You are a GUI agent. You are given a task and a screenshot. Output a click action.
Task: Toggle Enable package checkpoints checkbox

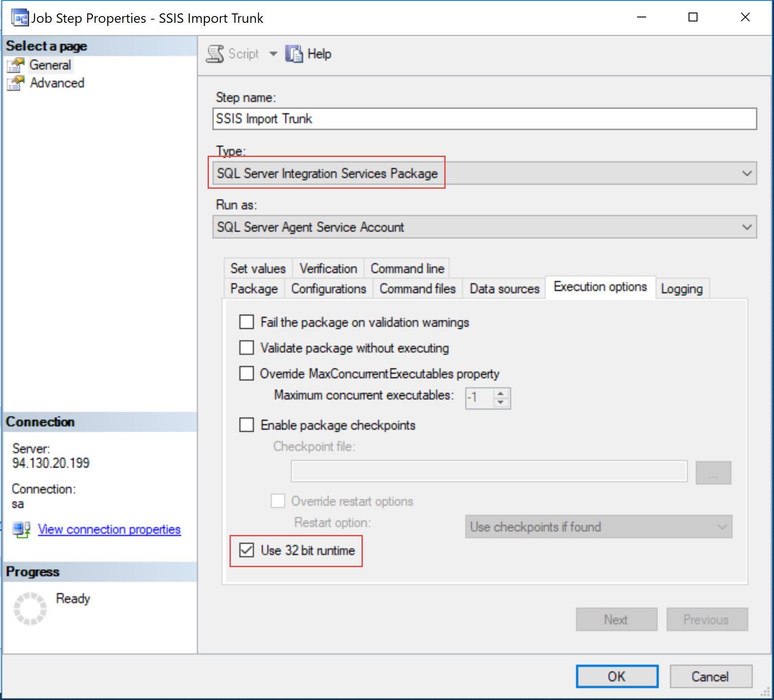click(x=247, y=425)
